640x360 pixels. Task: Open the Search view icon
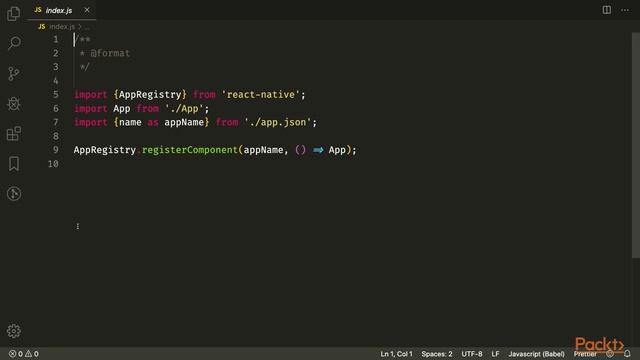pyautogui.click(x=14, y=43)
